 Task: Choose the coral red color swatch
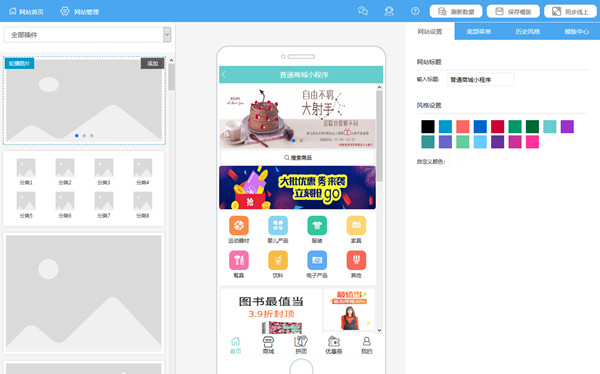463,126
